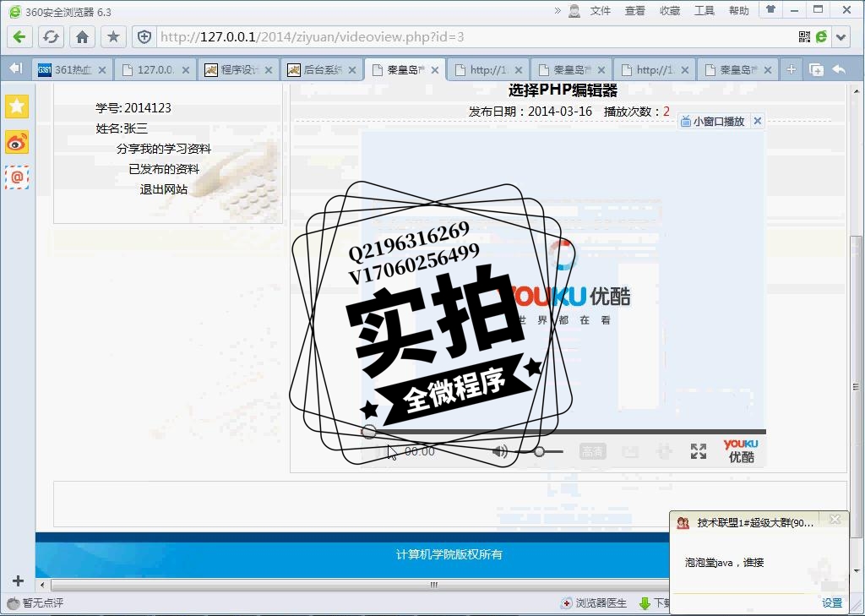Open the browser home page icon
The height and width of the screenshot is (616, 865).
(x=82, y=37)
